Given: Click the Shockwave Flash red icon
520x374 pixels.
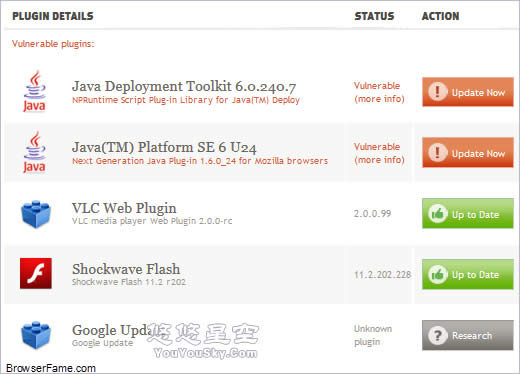Looking at the screenshot, I should click(36, 273).
